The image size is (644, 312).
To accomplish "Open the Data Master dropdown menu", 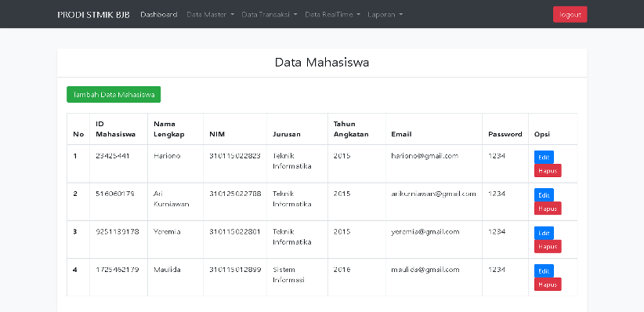I will coord(210,14).
